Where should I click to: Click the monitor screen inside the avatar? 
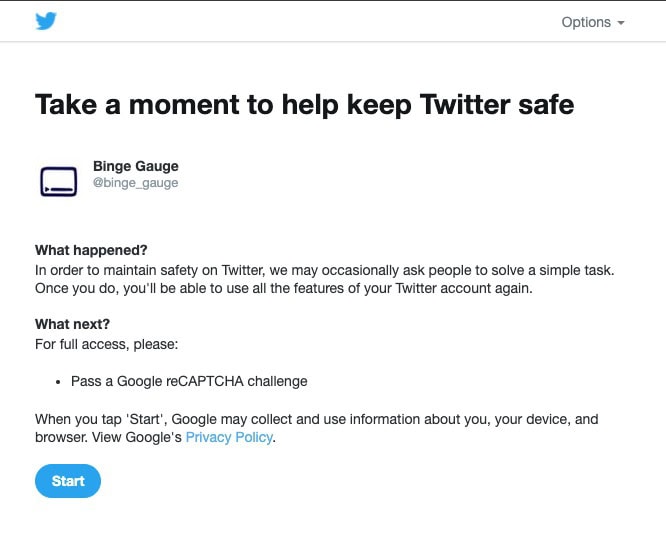(x=59, y=181)
